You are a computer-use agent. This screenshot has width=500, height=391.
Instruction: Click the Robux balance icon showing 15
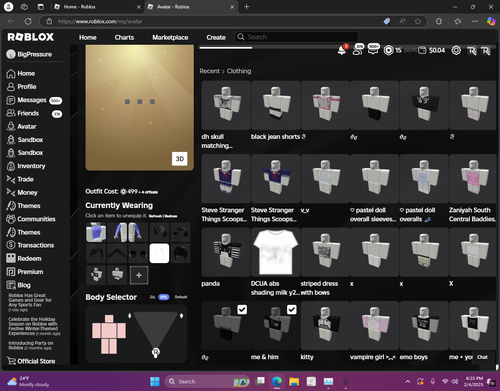click(388, 50)
